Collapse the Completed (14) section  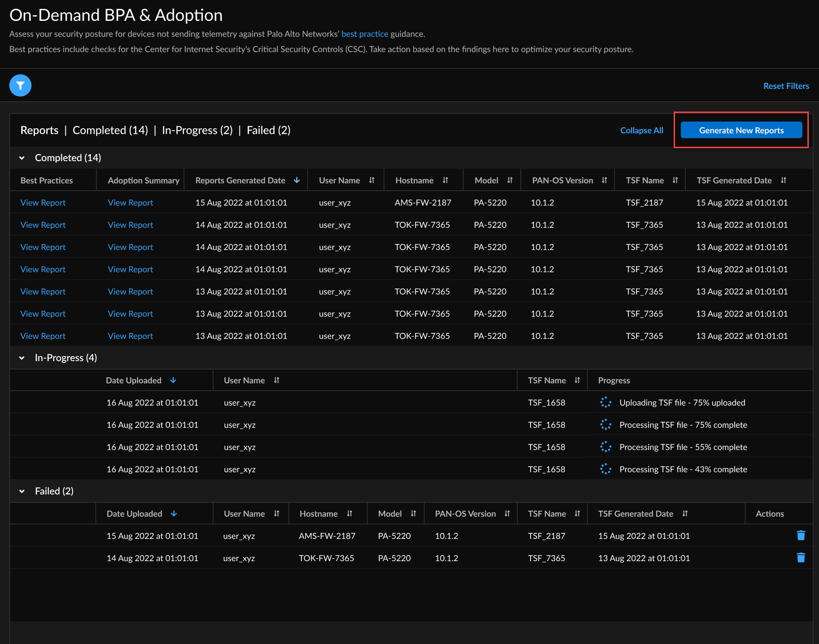click(x=22, y=158)
